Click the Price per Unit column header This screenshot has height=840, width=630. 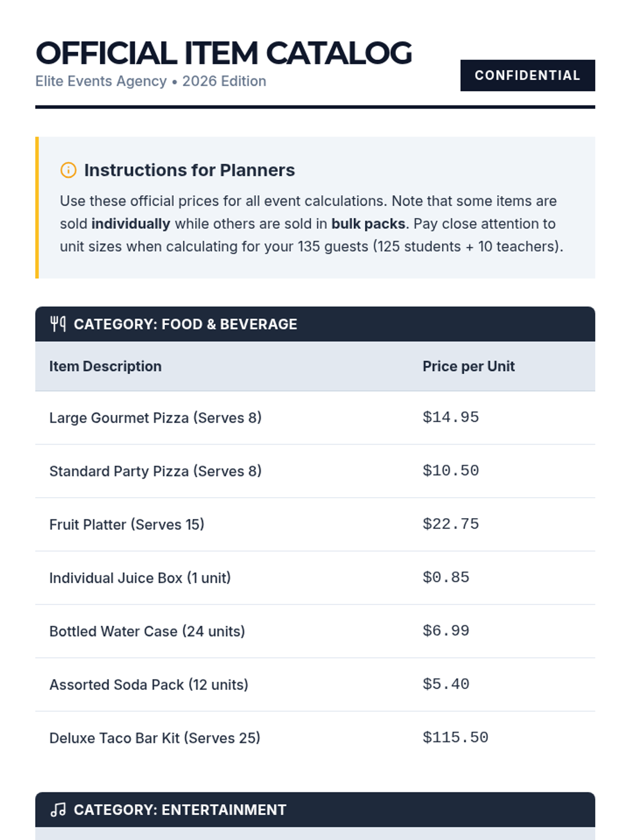[468, 366]
